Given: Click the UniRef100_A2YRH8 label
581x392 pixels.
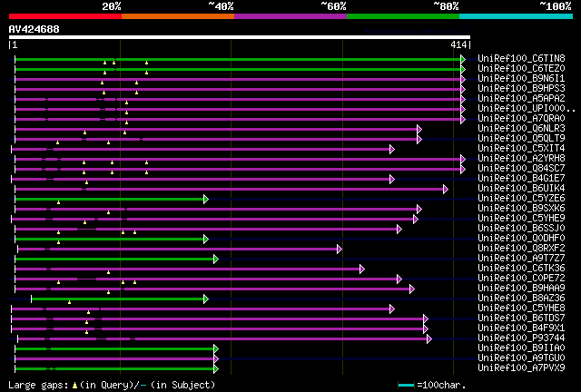Looking at the screenshot, I should point(521,159).
